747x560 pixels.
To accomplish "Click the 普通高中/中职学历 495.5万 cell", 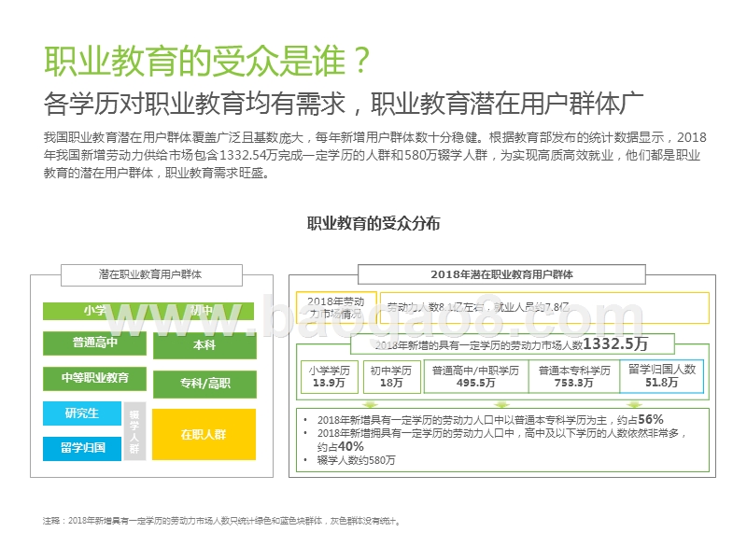I will click(x=476, y=377).
